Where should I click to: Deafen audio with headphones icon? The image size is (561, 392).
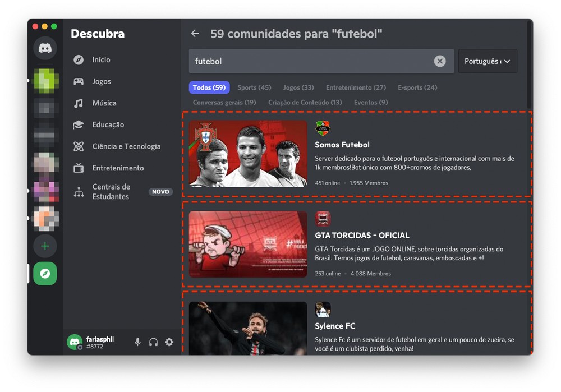154,342
